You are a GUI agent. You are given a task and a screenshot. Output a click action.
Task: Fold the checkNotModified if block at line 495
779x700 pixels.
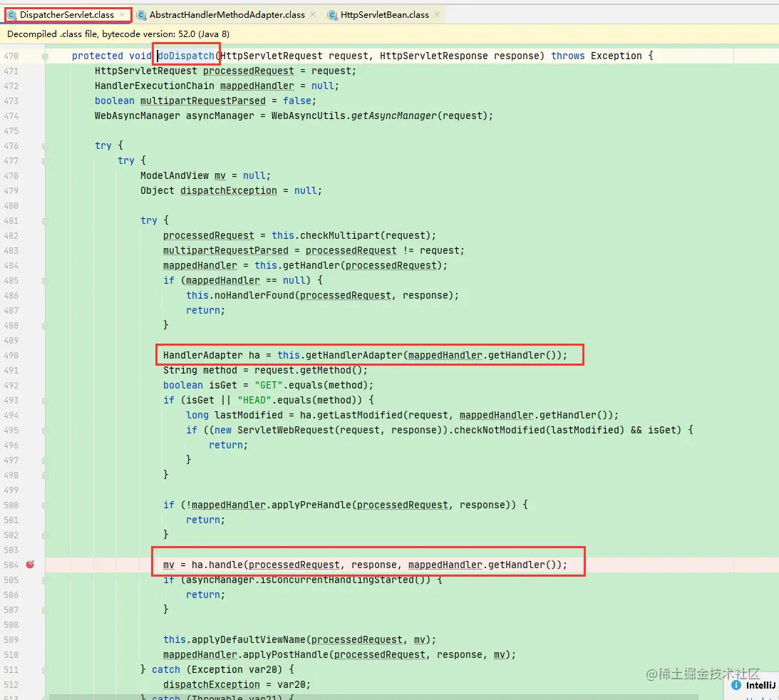click(45, 431)
